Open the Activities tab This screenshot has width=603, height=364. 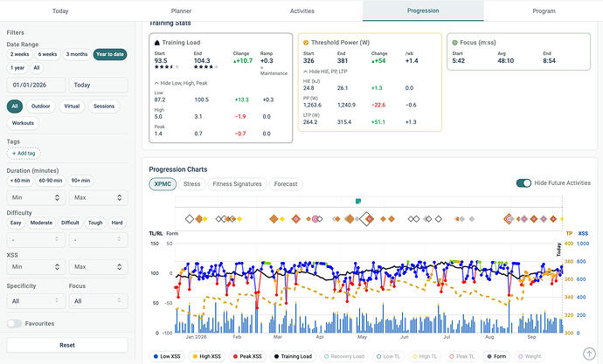(301, 10)
